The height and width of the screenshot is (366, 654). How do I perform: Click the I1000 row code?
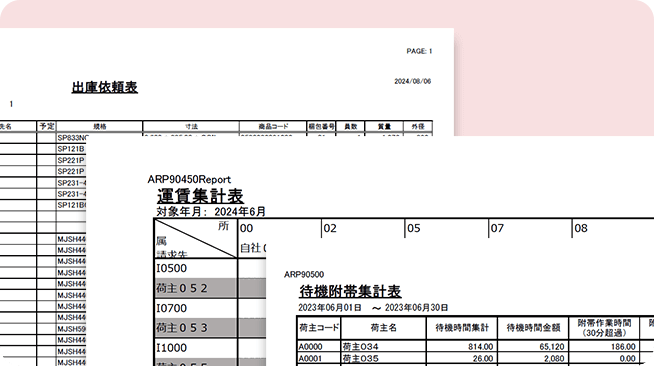pyautogui.click(x=171, y=348)
